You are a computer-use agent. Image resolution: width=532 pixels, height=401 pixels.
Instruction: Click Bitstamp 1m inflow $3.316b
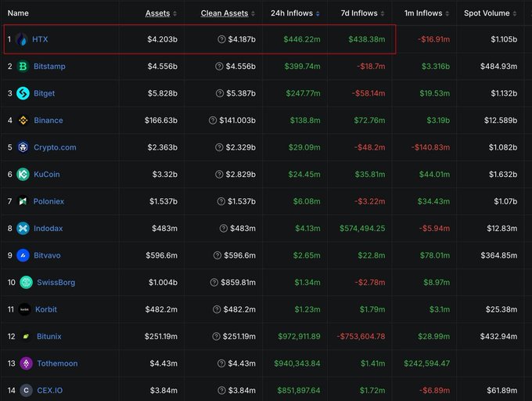pos(436,67)
